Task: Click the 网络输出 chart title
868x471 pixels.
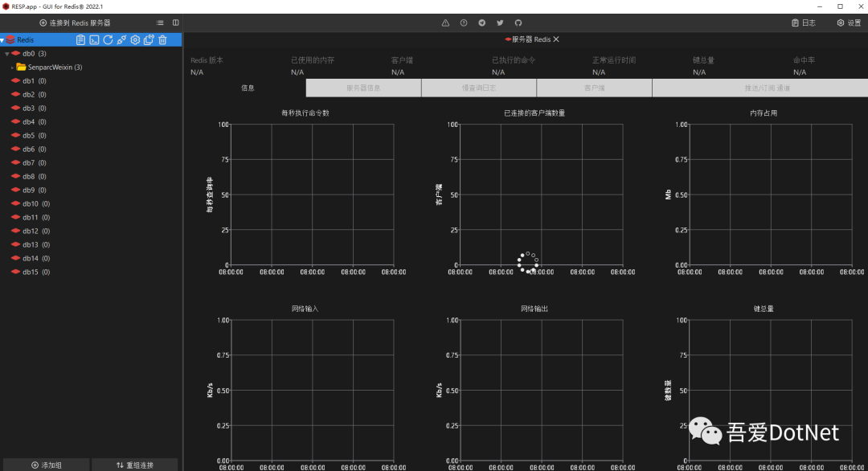Action: tap(534, 309)
